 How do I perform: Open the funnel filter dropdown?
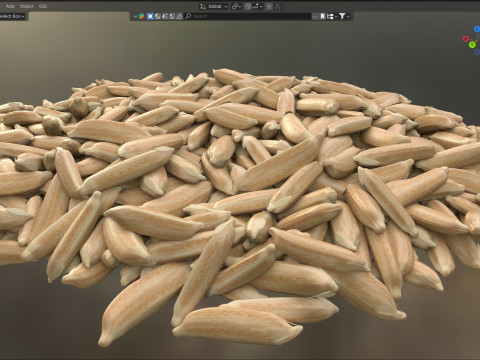point(344,16)
